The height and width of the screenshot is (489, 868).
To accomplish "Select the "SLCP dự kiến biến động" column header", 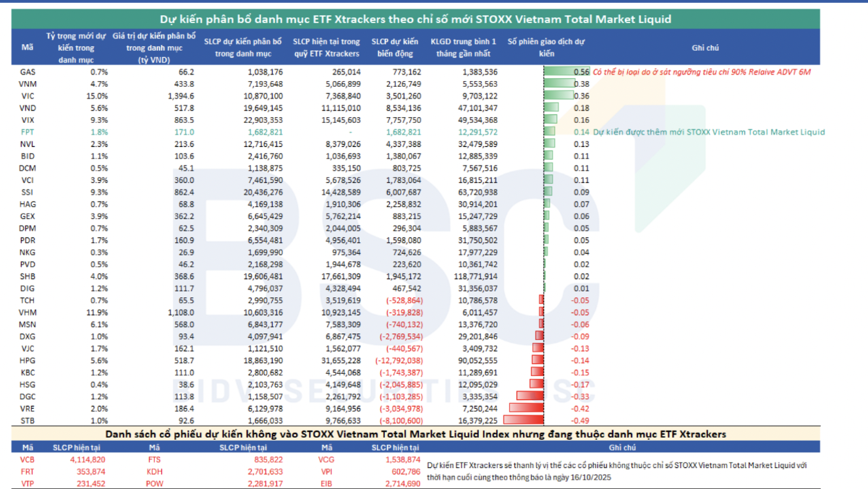I will (395, 47).
